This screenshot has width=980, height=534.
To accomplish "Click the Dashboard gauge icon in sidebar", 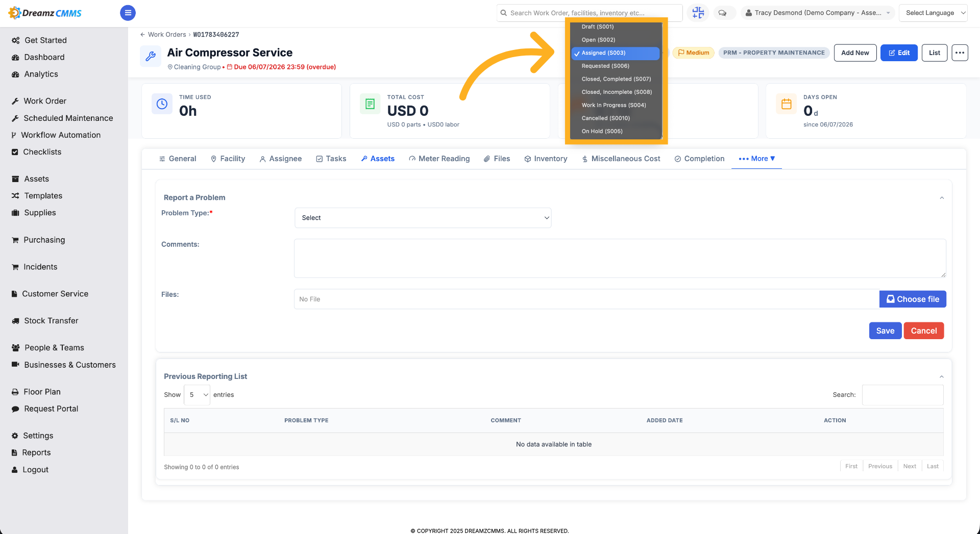I will pyautogui.click(x=15, y=57).
